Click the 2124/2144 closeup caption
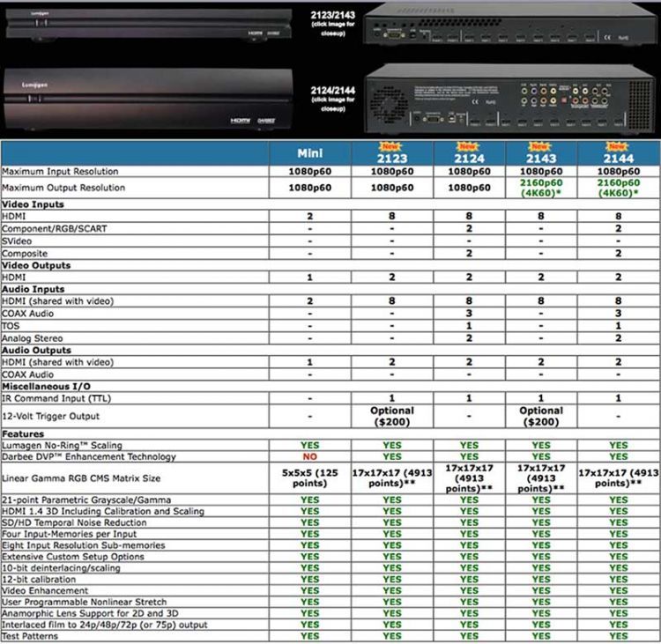The image size is (661, 644). [x=333, y=99]
